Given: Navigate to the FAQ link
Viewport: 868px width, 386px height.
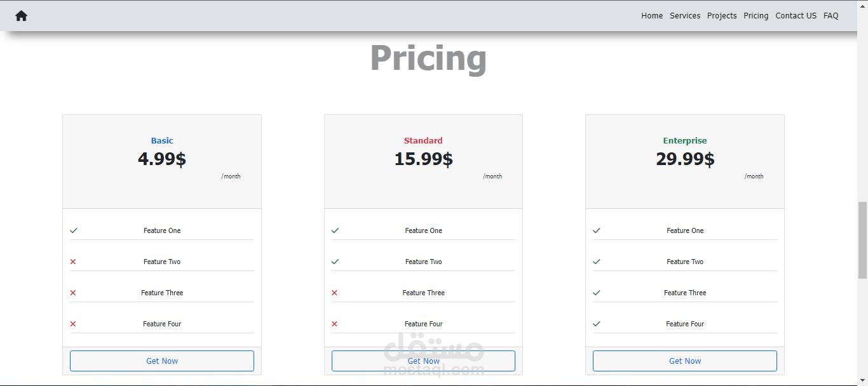Looking at the screenshot, I should pos(831,16).
